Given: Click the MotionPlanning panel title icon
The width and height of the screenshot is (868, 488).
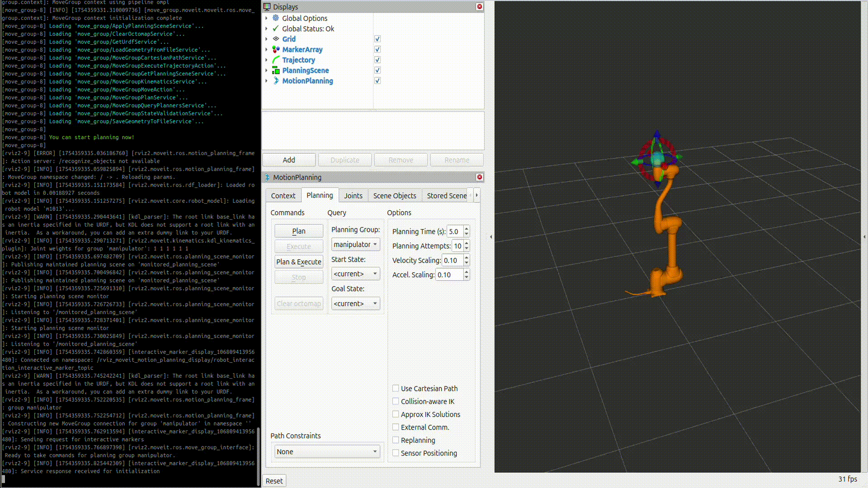Looking at the screenshot, I should pyautogui.click(x=267, y=177).
